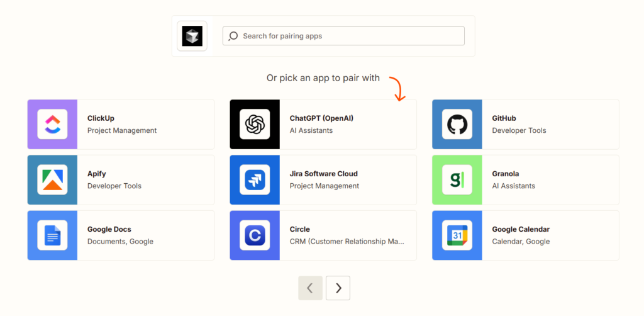
Task: Select the Google Docs title text
Action: click(x=109, y=229)
